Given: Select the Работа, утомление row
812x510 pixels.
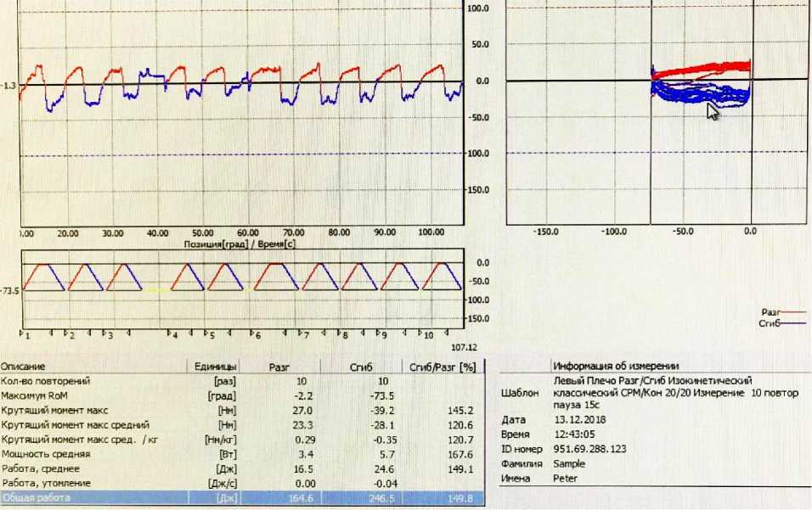Looking at the screenshot, I should click(x=242, y=483).
